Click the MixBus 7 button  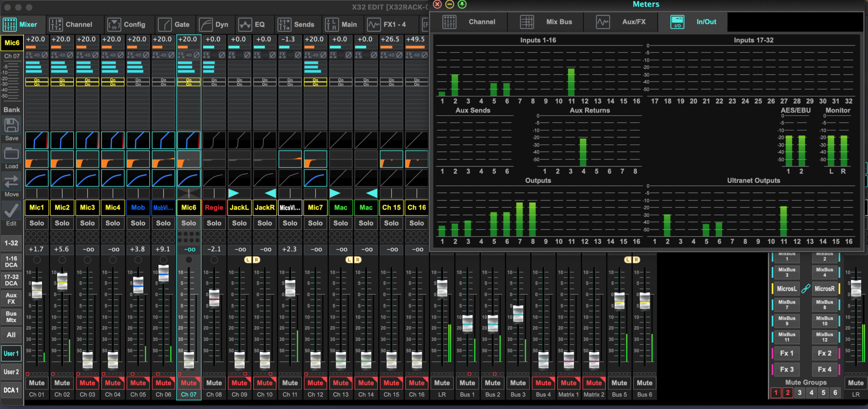(787, 304)
